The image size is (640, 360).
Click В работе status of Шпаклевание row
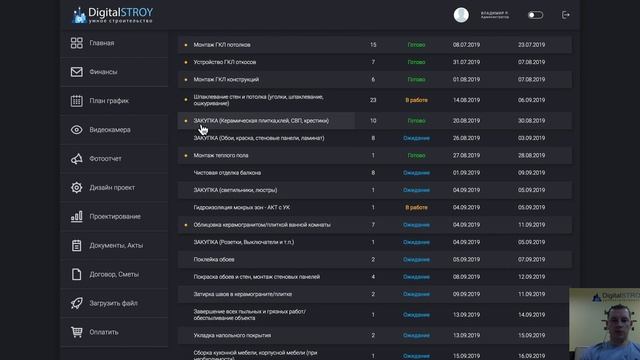[x=416, y=100]
